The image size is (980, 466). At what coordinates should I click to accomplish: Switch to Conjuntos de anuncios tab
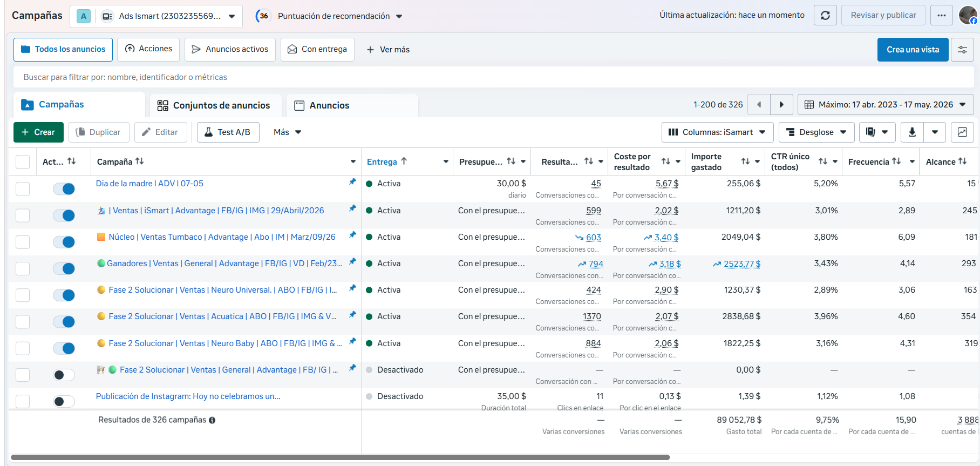coord(214,105)
